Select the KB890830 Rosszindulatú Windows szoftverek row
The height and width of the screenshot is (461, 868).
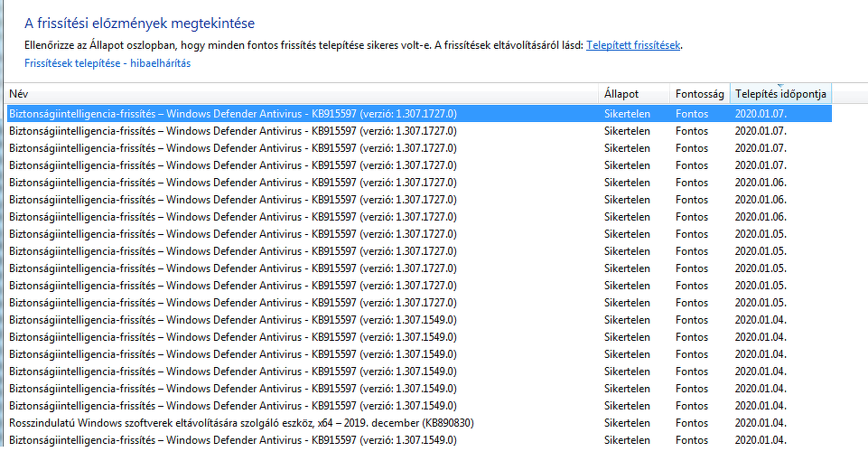tap(419, 423)
